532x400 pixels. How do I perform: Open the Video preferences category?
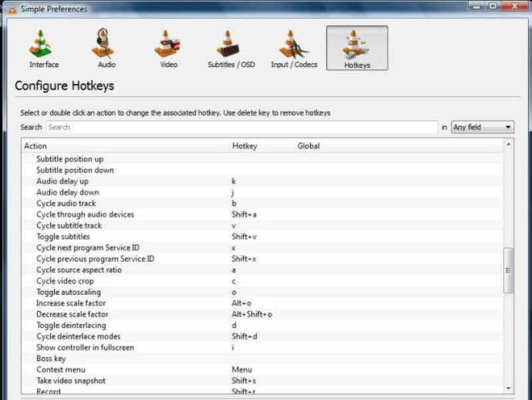[168, 48]
